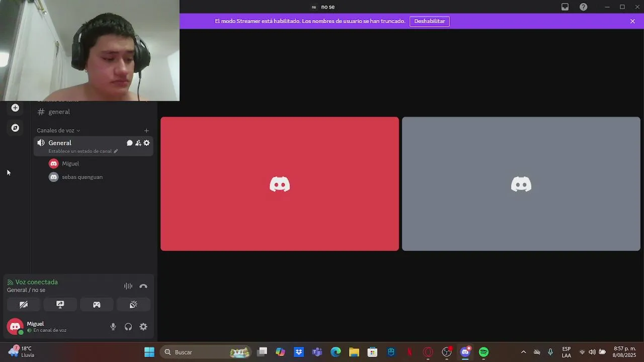Screen dimensions: 644x362
Task: Dismiss the streamer mode banner
Action: pos(632,21)
